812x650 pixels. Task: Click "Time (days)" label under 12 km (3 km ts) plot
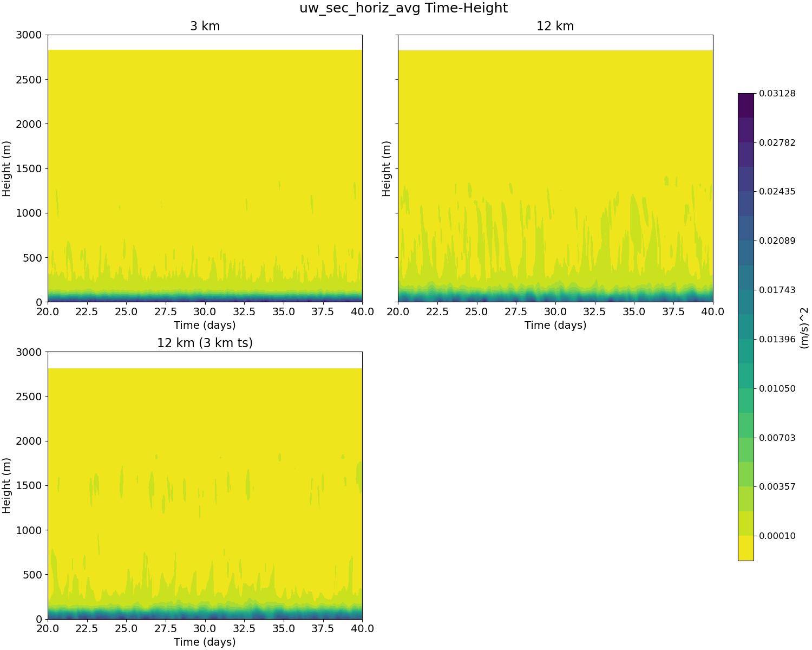(x=205, y=642)
